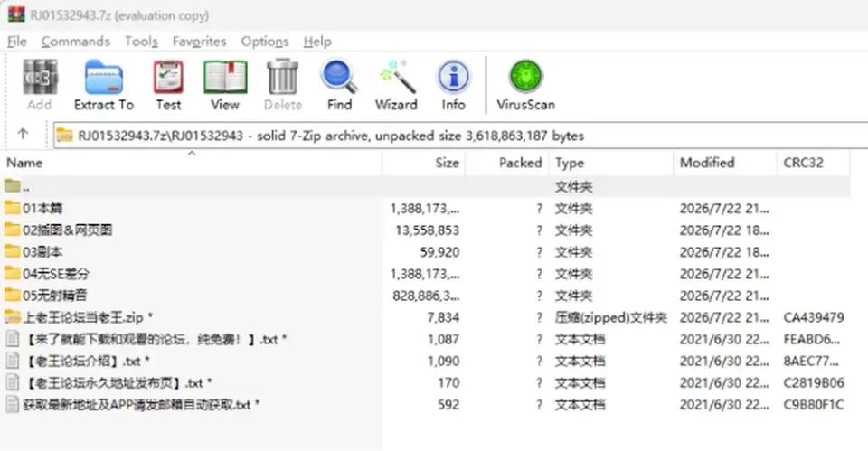
Task: Open the Commands menu
Action: pyautogui.click(x=75, y=42)
